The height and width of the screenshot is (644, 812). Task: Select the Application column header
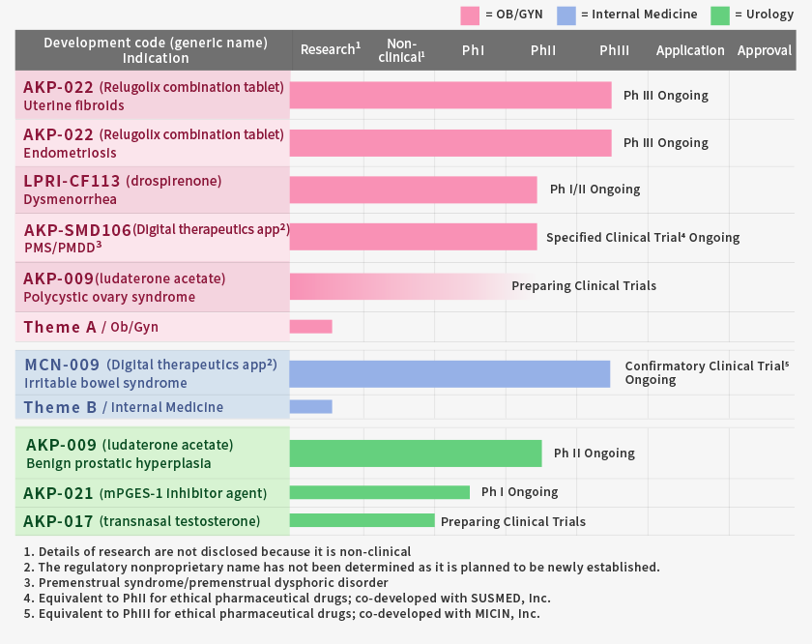pos(690,50)
